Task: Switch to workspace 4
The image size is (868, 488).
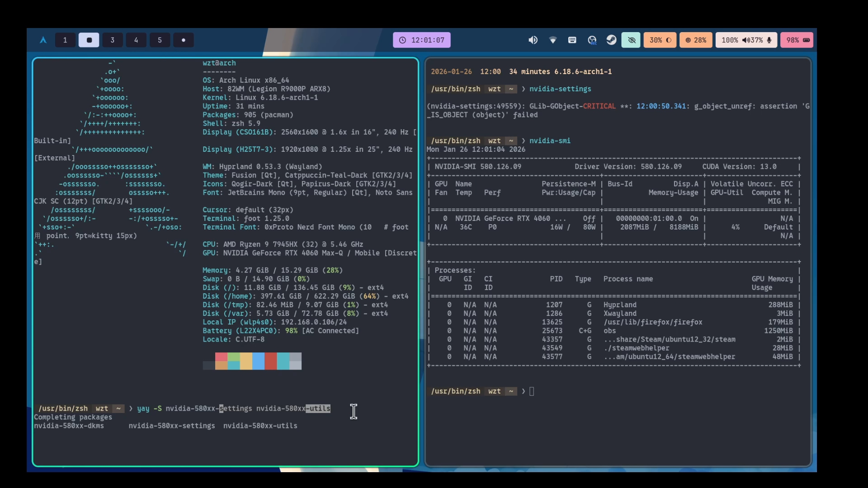Action: (136, 40)
